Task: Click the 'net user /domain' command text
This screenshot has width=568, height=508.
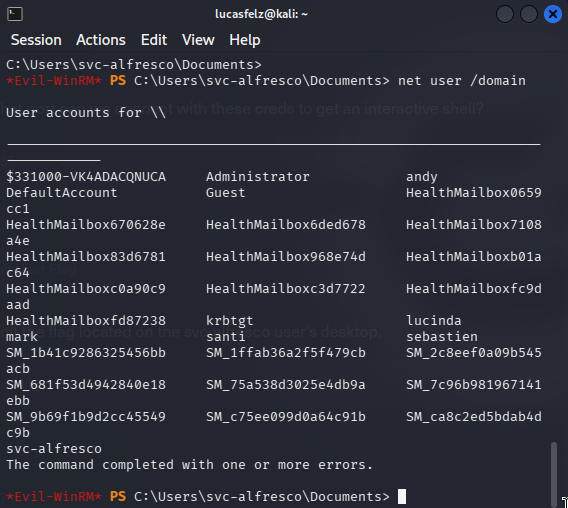Action: tap(462, 81)
